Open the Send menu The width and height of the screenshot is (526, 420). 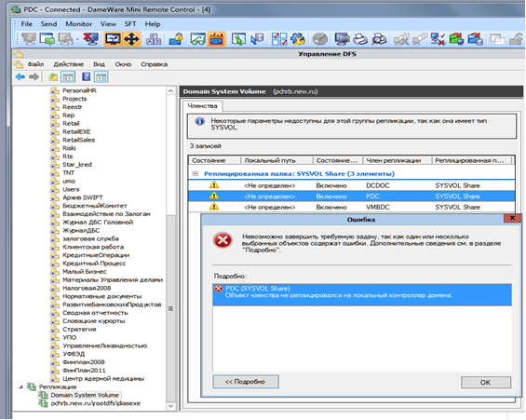pyautogui.click(x=48, y=24)
